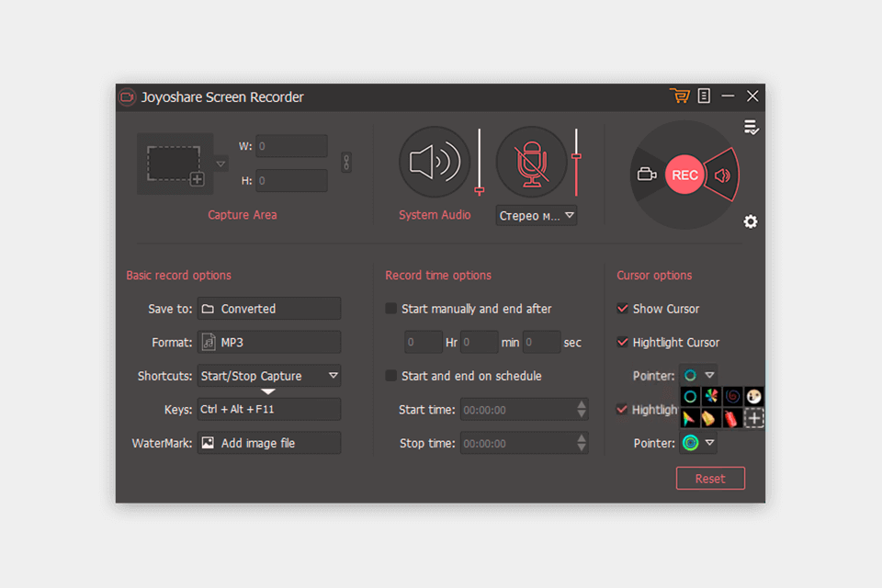Add a custom pointer with the plus tile
The height and width of the screenshot is (588, 882).
754,417
